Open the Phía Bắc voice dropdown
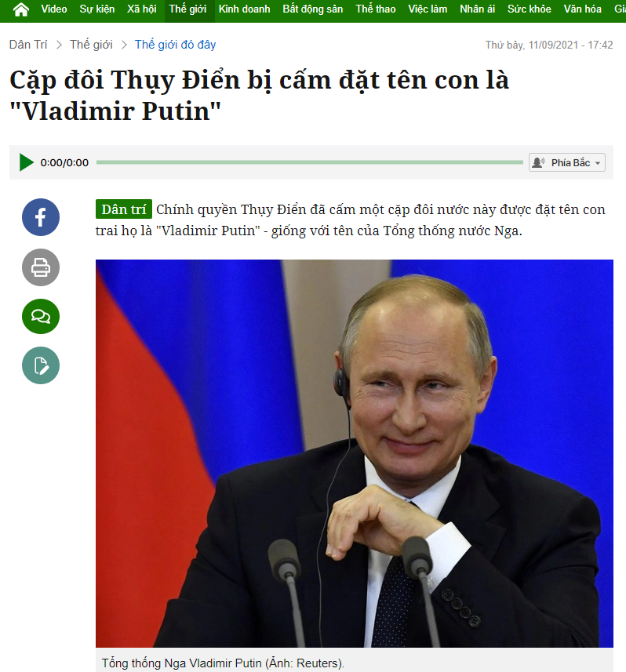 point(567,162)
